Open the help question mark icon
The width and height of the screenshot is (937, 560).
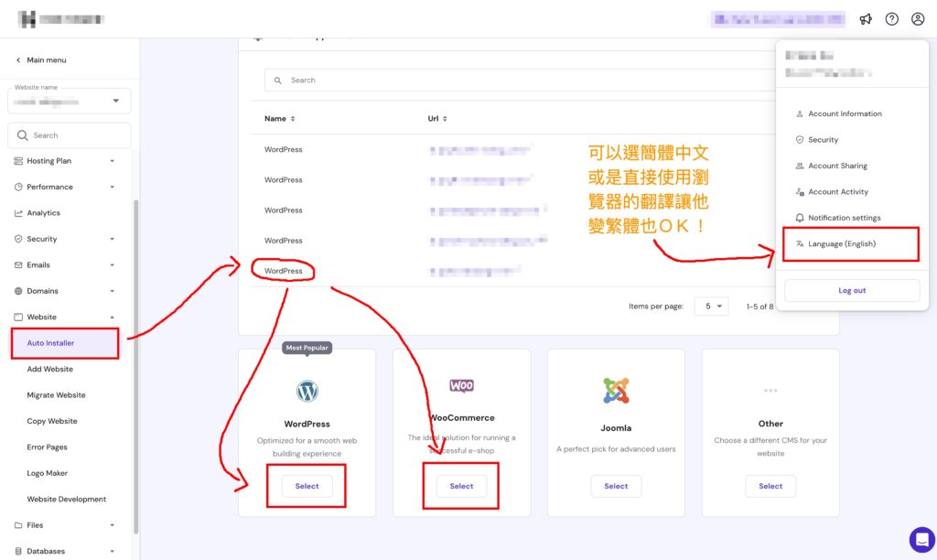[891, 19]
